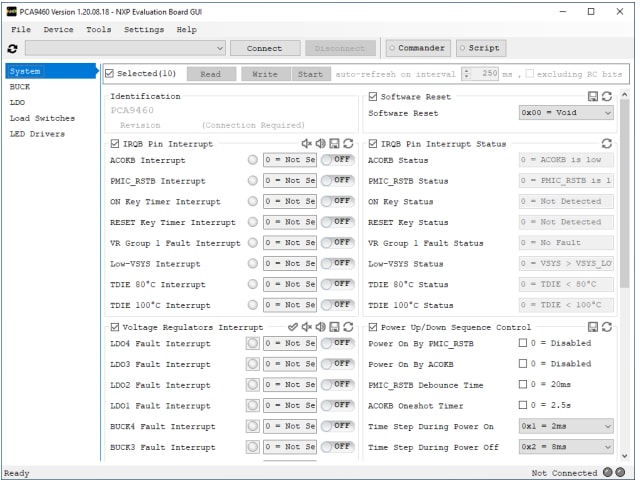Refresh the IRQB Pin Interrupt Status group
Viewport: 640px width, 482px height.
point(606,144)
